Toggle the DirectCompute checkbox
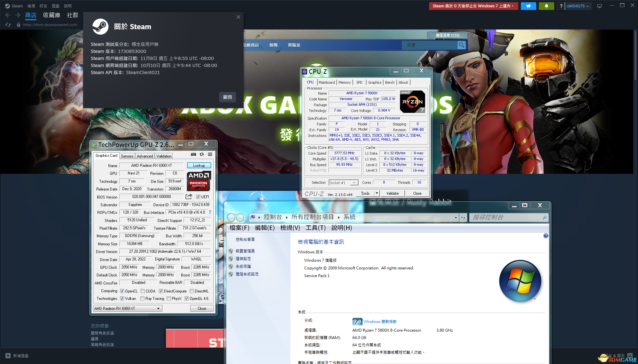638x364 pixels. 161,291
